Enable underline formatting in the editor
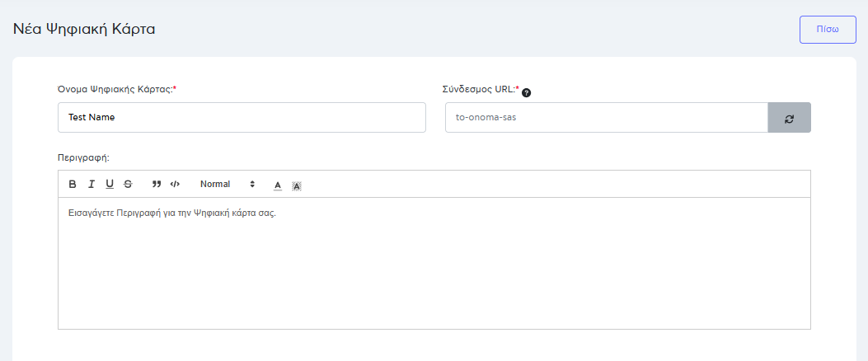The image size is (868, 361). (110, 184)
